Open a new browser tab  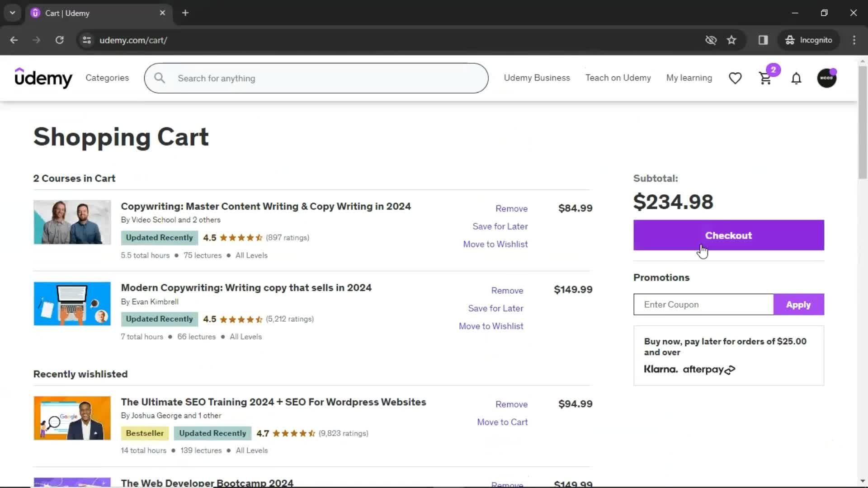[185, 13]
